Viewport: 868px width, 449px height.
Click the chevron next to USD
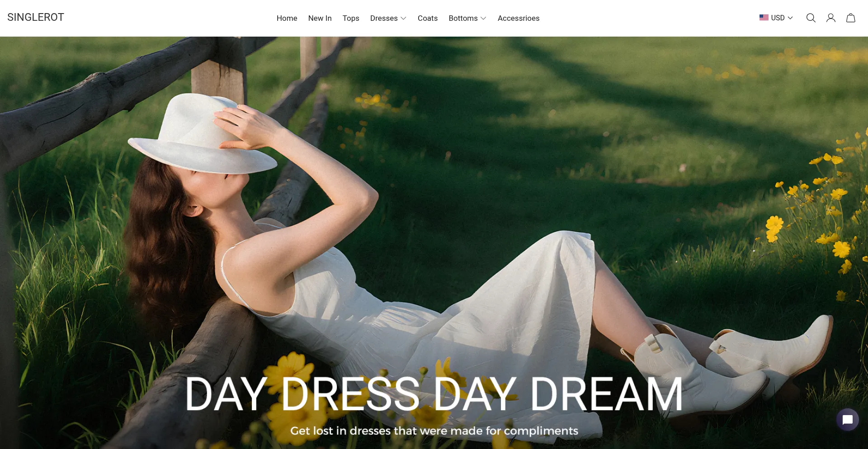click(x=790, y=18)
